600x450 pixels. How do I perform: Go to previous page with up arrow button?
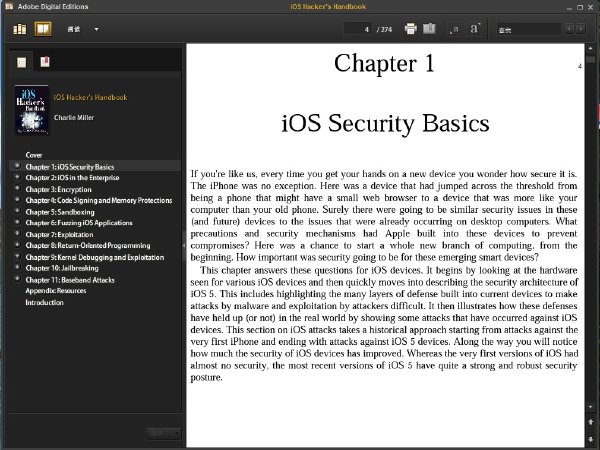pos(590,422)
